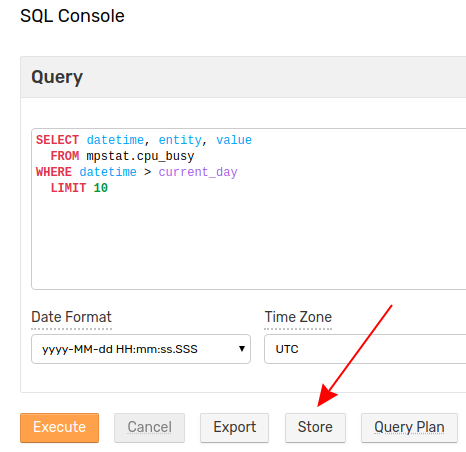Click the SELECT keyword in the query
Image resolution: width=466 pixels, height=452 pixels.
click(x=57, y=140)
